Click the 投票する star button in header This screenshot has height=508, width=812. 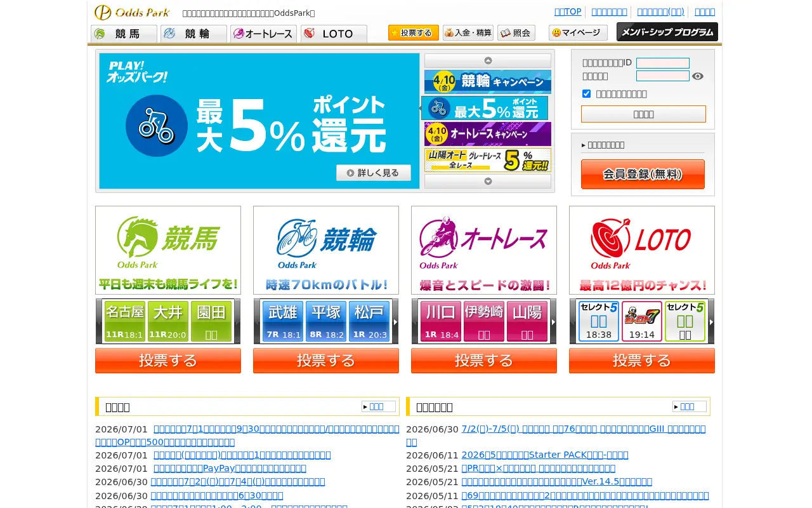click(414, 33)
